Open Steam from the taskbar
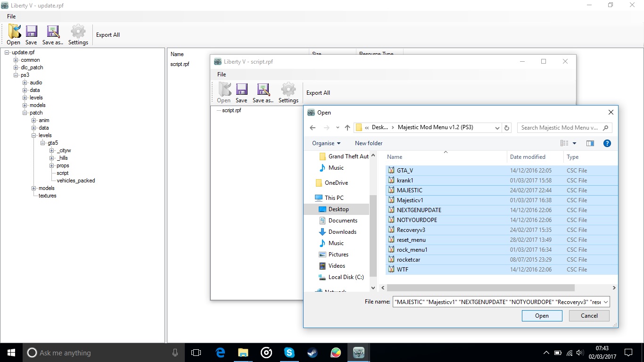This screenshot has height=362, width=644. pos(312,353)
